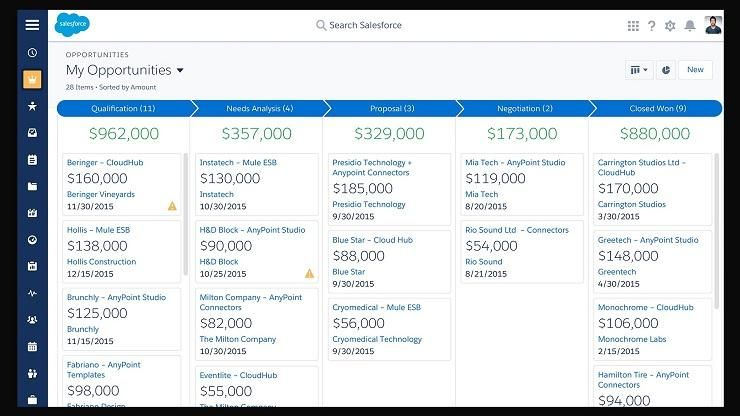The image size is (740, 416).
Task: Open the inbox tray sidebar icon
Action: coord(32,133)
